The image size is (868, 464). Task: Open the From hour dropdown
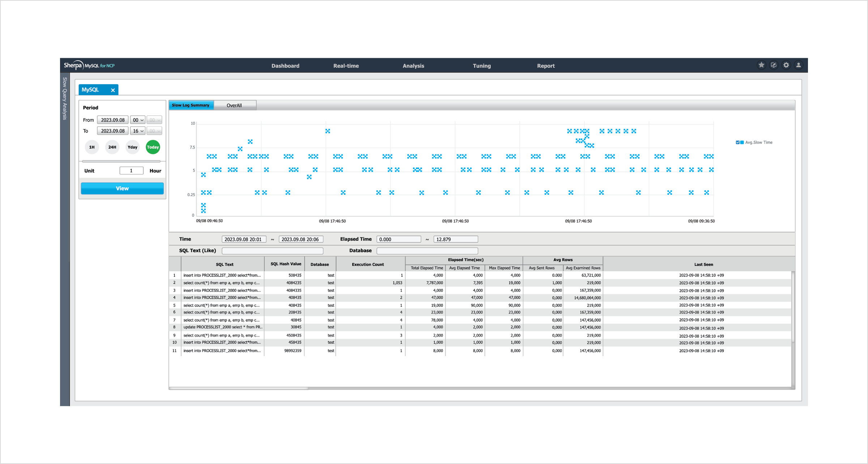pos(138,120)
